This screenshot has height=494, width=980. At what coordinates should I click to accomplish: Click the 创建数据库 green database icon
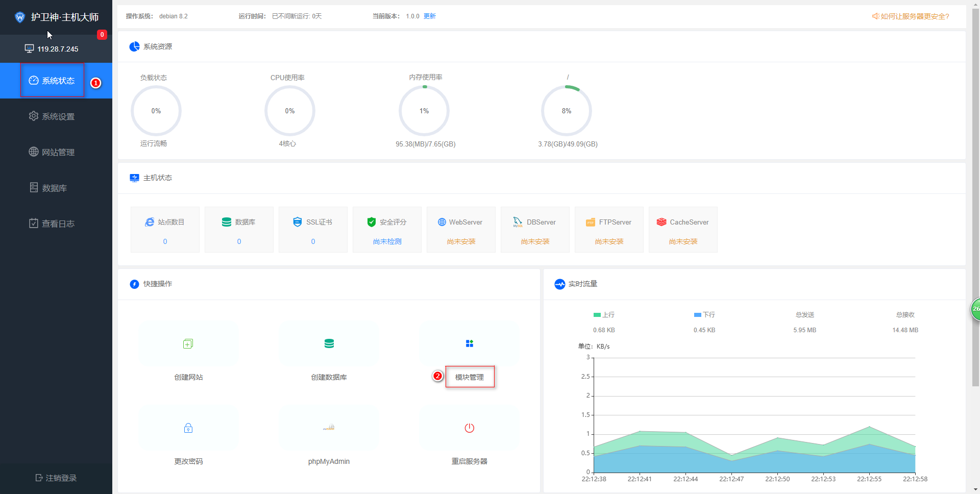tap(329, 343)
